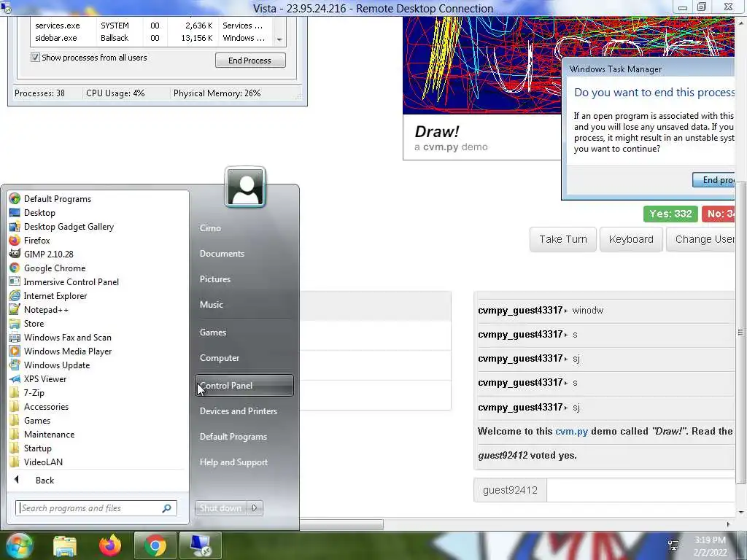Click the Shut down button
The width and height of the screenshot is (747, 560).
tap(221, 508)
